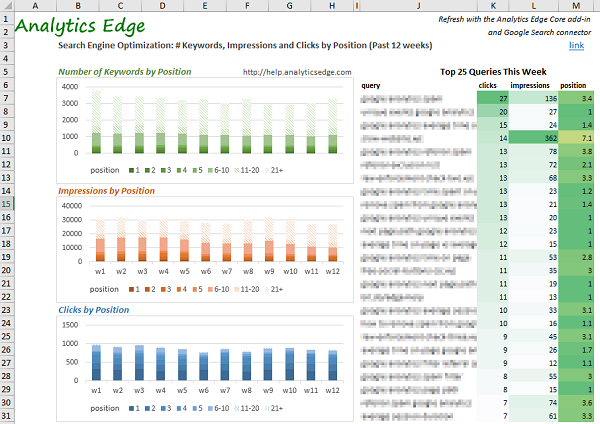Select impressions cell showing 68

click(x=533, y=178)
